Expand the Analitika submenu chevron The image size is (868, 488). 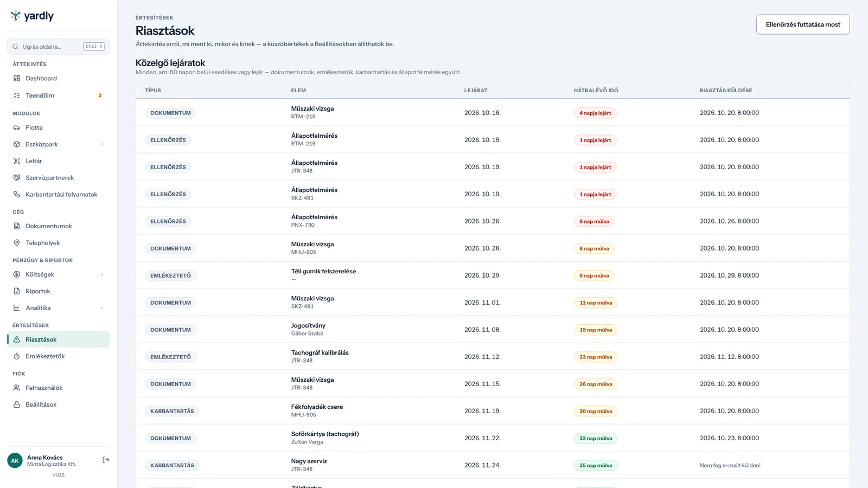[x=102, y=308]
